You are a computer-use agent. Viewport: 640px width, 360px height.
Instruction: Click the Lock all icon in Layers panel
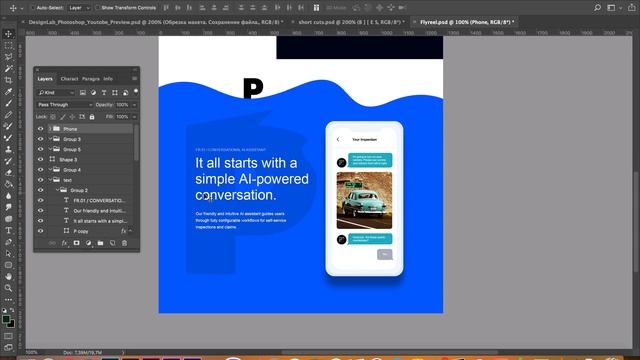click(x=92, y=117)
